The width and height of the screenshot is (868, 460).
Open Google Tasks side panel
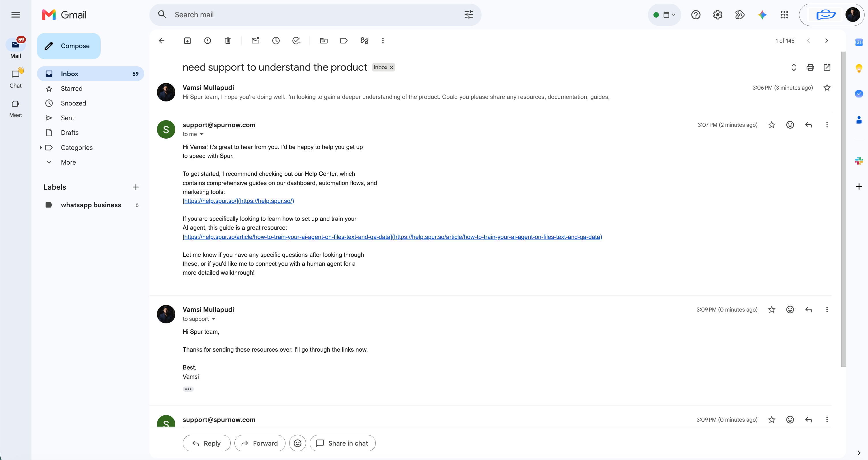(x=859, y=94)
